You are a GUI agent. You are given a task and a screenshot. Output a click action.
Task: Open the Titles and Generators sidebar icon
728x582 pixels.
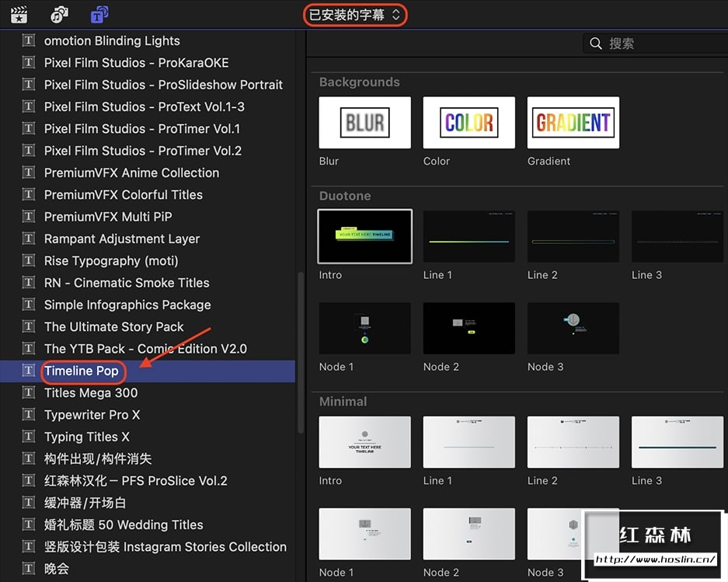click(99, 15)
